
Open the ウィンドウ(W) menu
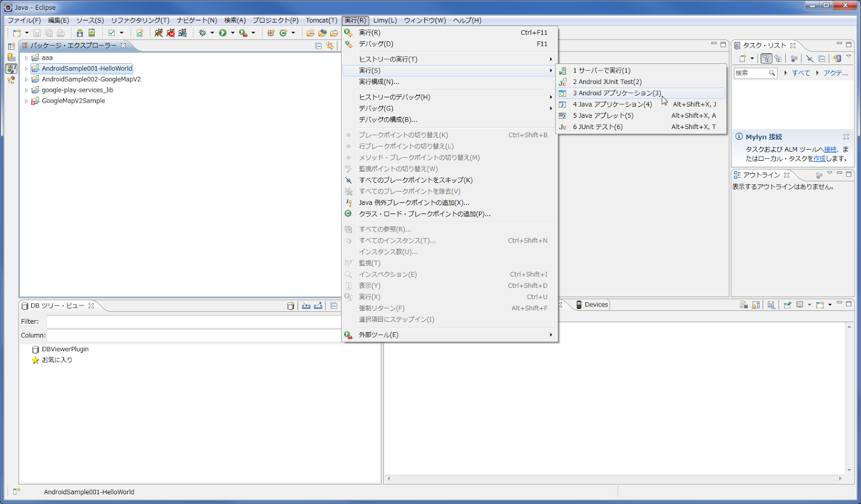point(425,20)
